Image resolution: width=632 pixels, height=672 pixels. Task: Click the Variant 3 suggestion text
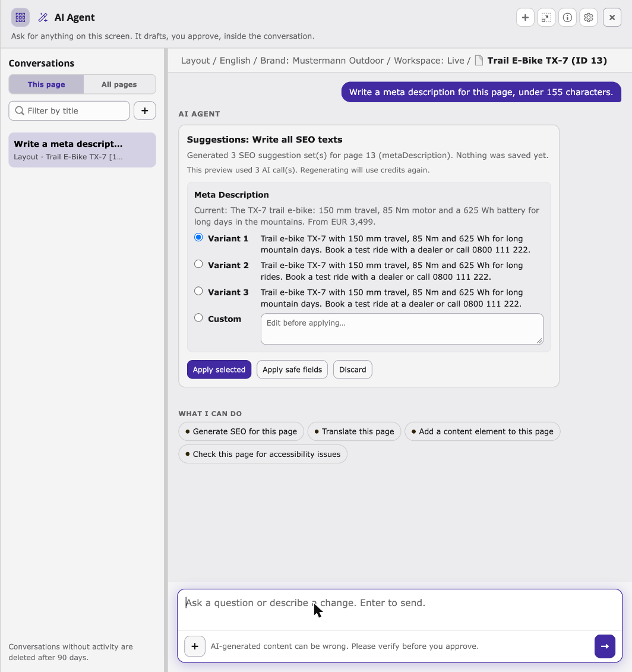click(x=391, y=298)
